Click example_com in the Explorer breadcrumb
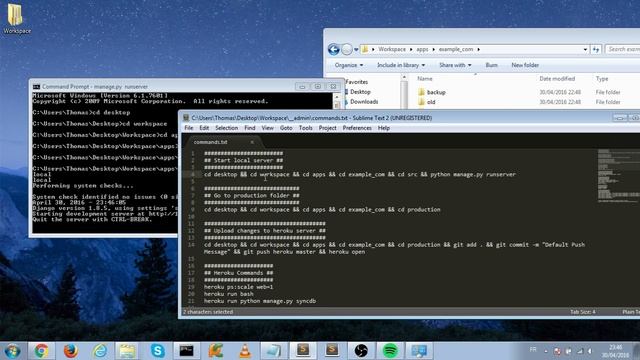Screen dimensions: 640x360 pyautogui.click(x=456, y=49)
